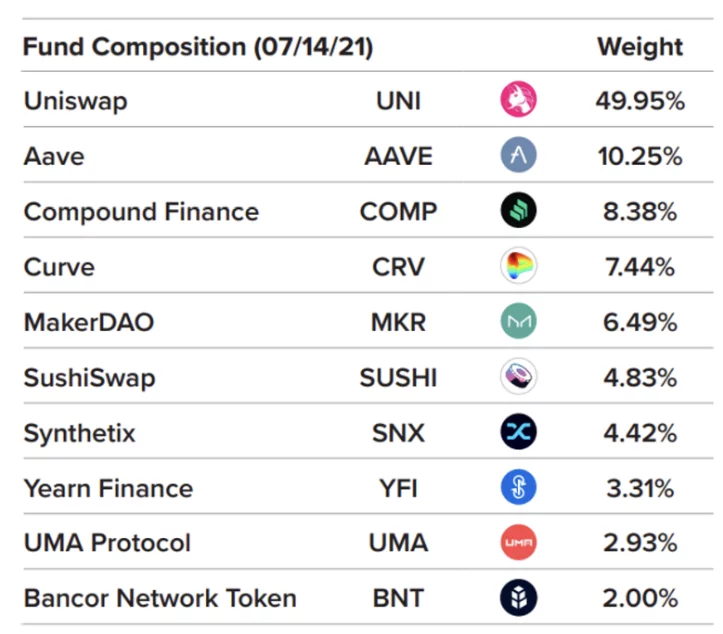The image size is (723, 634).
Task: Click the green Compound Finance logo
Action: [518, 210]
